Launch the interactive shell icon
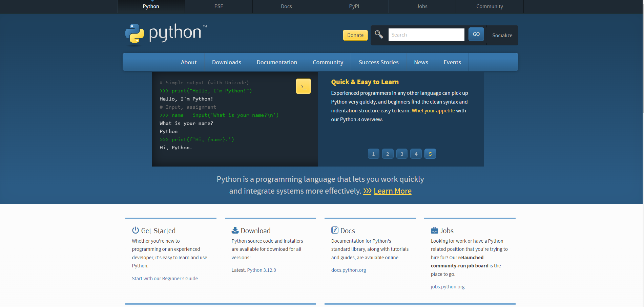Viewport: 644px width, 307px height. click(303, 86)
